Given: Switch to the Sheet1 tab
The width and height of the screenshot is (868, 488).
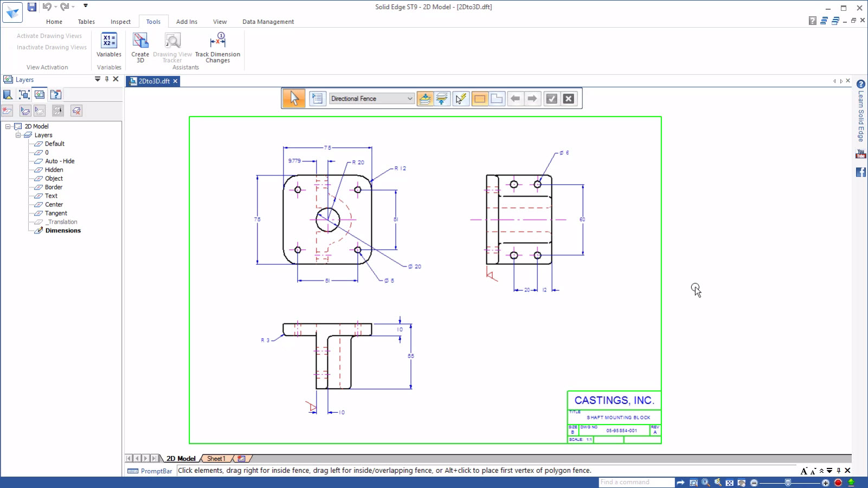Looking at the screenshot, I should coord(216,458).
